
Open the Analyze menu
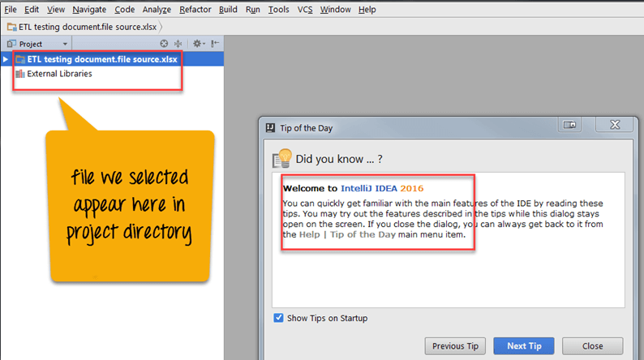pos(157,9)
